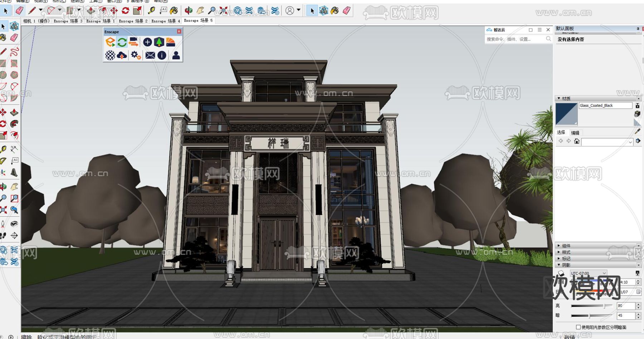Open the Enscape material editor
The height and width of the screenshot is (339, 644).
171,42
